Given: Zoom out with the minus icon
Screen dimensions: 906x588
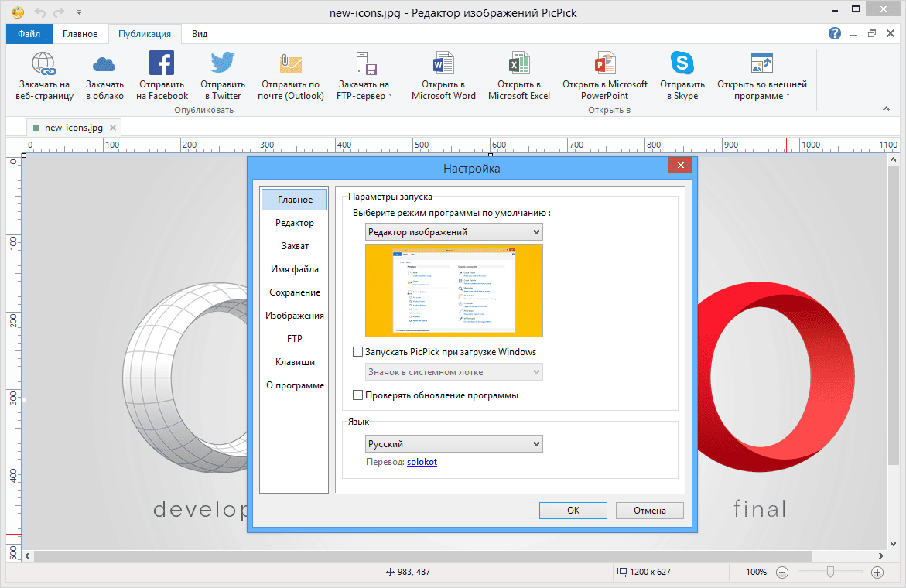Looking at the screenshot, I should (x=781, y=573).
